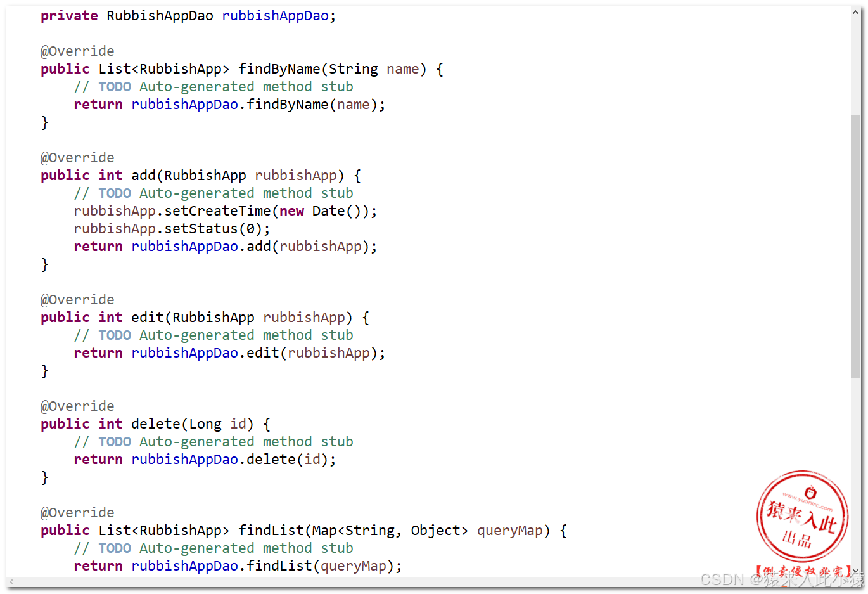Screen dimensions: 868x594
Task: Click the closing brace of the findByName method
Action: point(44,122)
